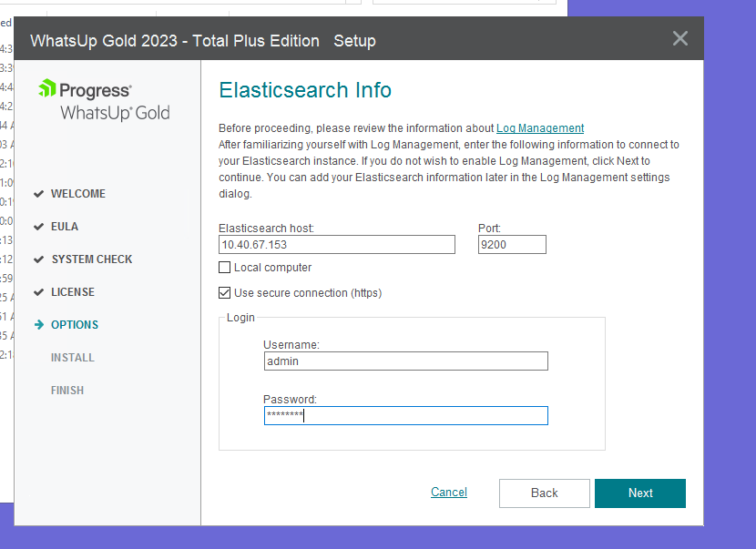Image resolution: width=756 pixels, height=549 pixels.
Task: Toggle Local computer off then verify host field
Action: [223, 267]
